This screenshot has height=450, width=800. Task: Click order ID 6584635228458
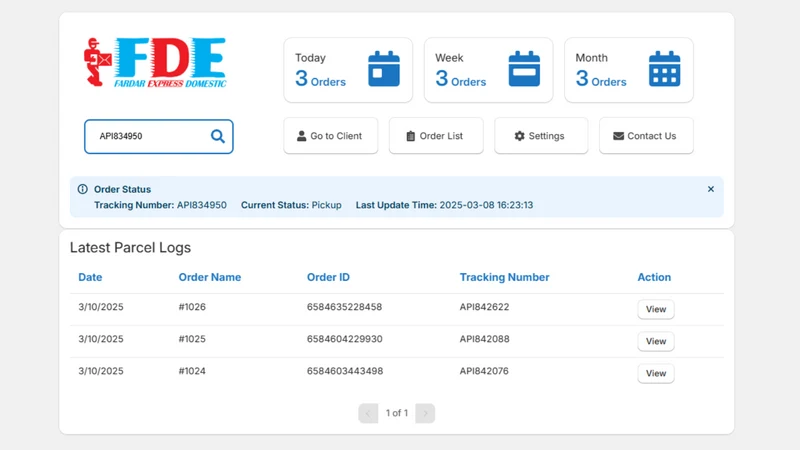pos(344,307)
